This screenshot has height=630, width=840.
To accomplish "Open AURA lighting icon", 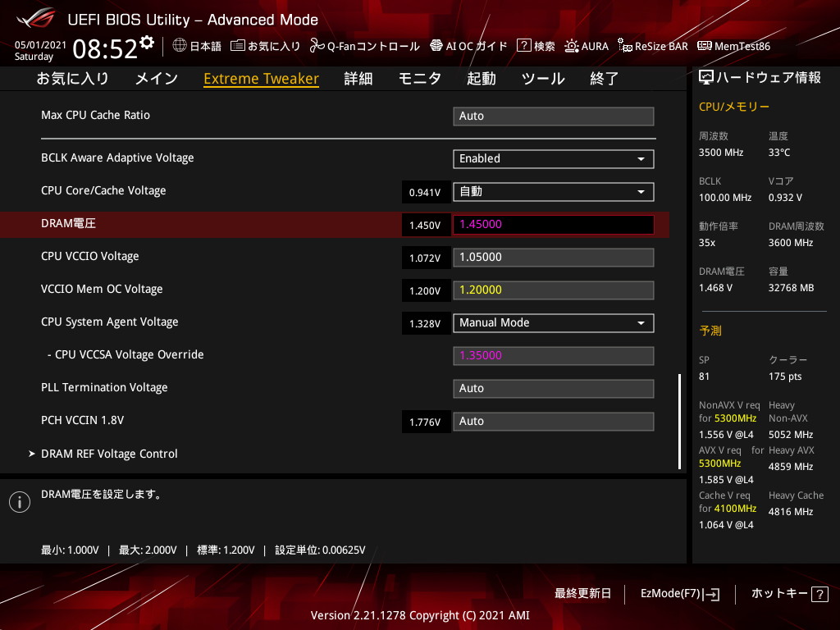I will [x=572, y=46].
